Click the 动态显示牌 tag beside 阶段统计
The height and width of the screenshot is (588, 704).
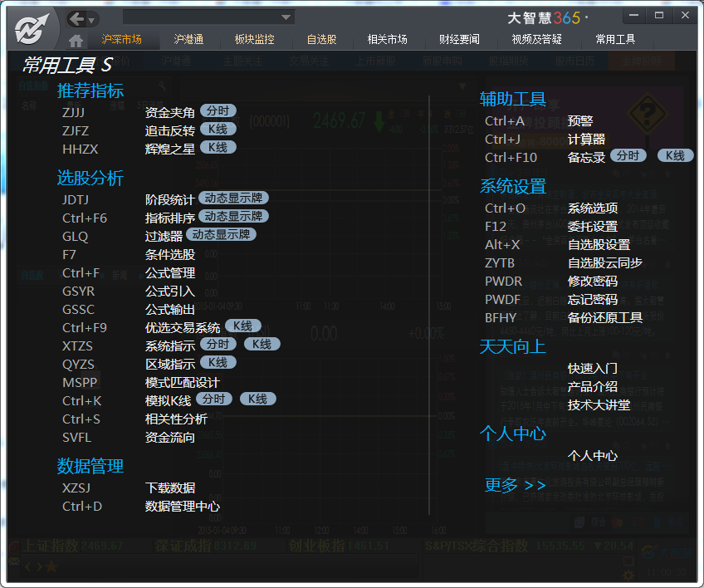pos(233,198)
